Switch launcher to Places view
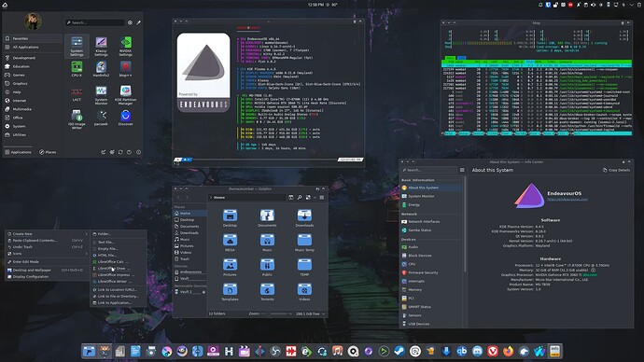The height and width of the screenshot is (362, 644). click(x=48, y=152)
